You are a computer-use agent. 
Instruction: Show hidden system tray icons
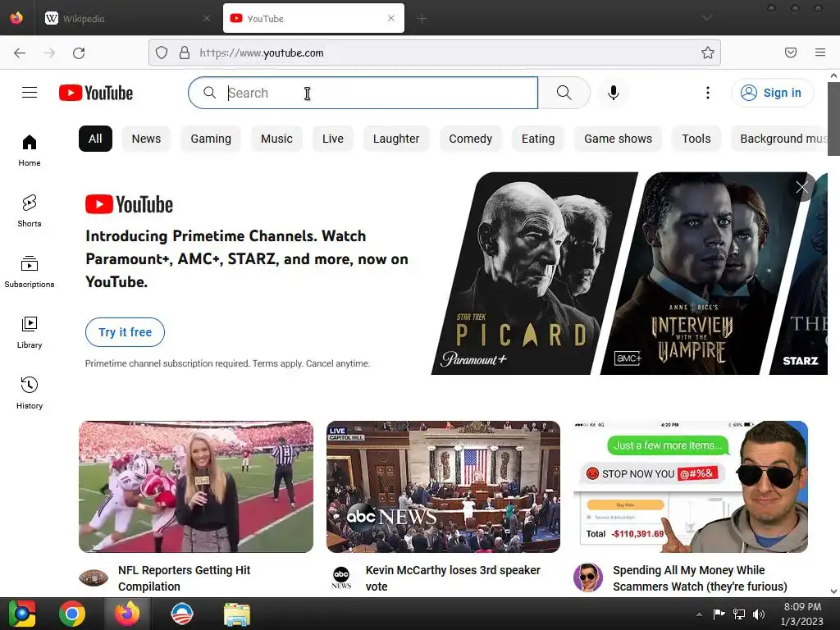[x=699, y=614]
